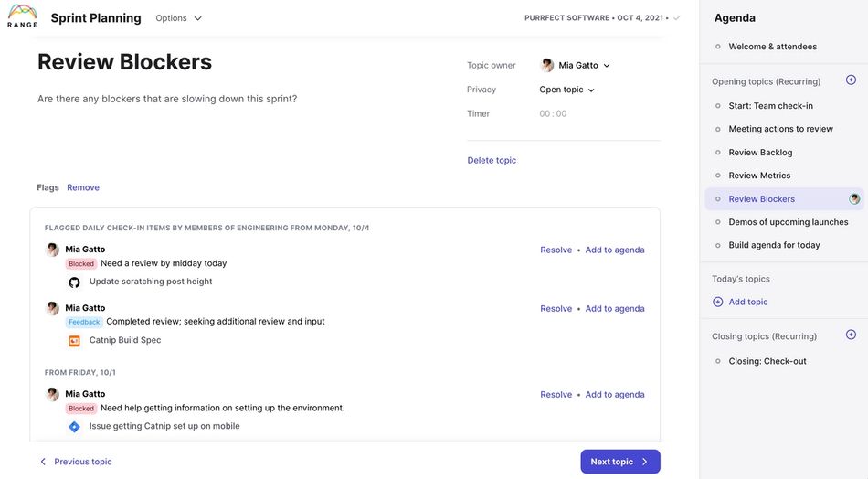Set the topic timer field

(x=553, y=114)
